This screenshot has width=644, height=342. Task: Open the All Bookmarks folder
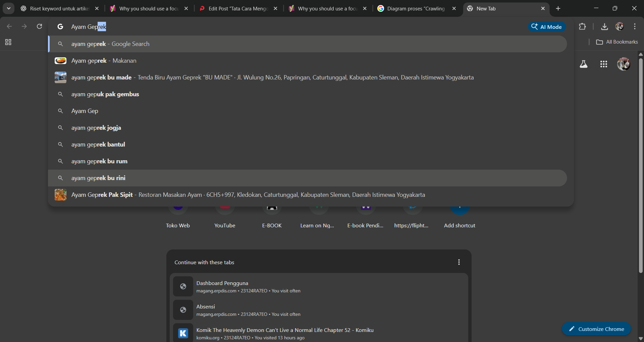pos(617,42)
